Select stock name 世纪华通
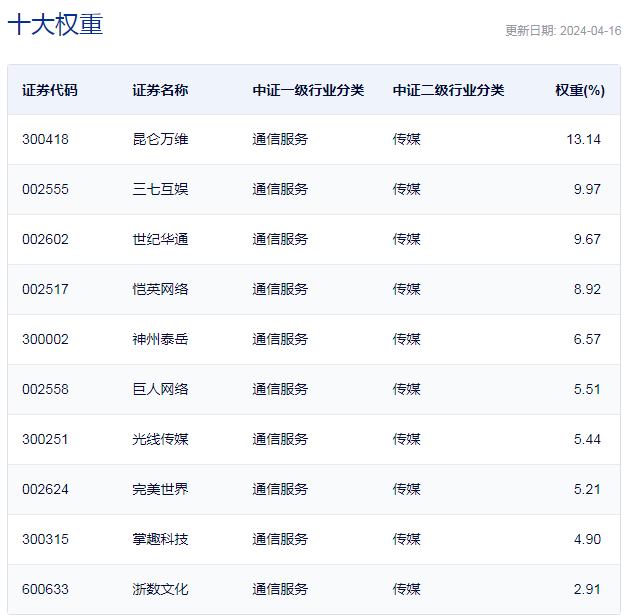This screenshot has width=628, height=616. 160,239
